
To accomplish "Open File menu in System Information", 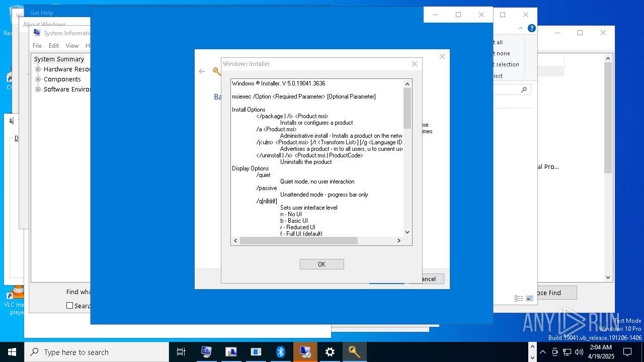I will tap(37, 45).
